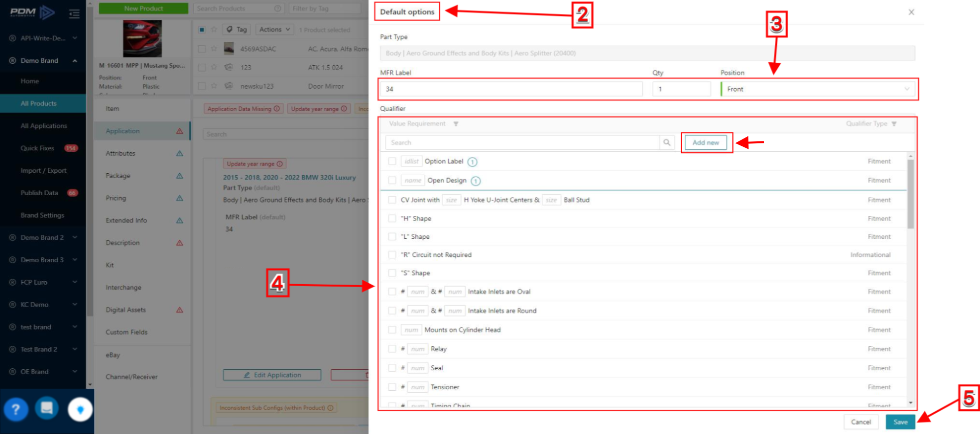Check the Tensioner qualifier checkbox
Screen dimensions: 980x434
point(392,387)
